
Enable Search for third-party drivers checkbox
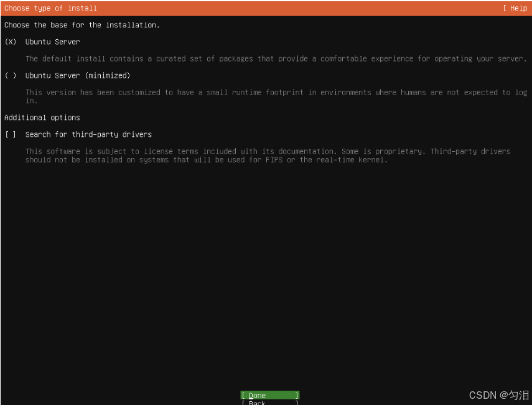[x=11, y=134]
